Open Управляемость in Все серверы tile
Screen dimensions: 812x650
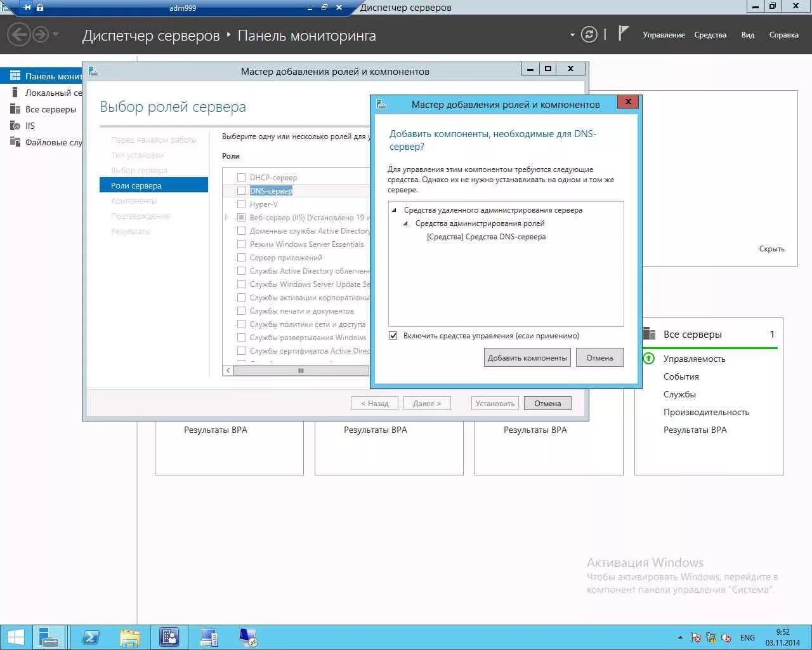(x=694, y=359)
